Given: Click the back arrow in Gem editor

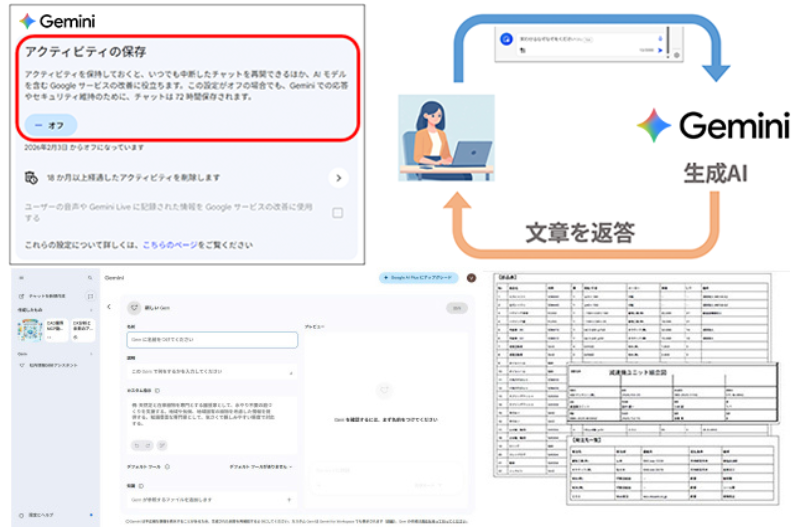Looking at the screenshot, I should [109, 307].
